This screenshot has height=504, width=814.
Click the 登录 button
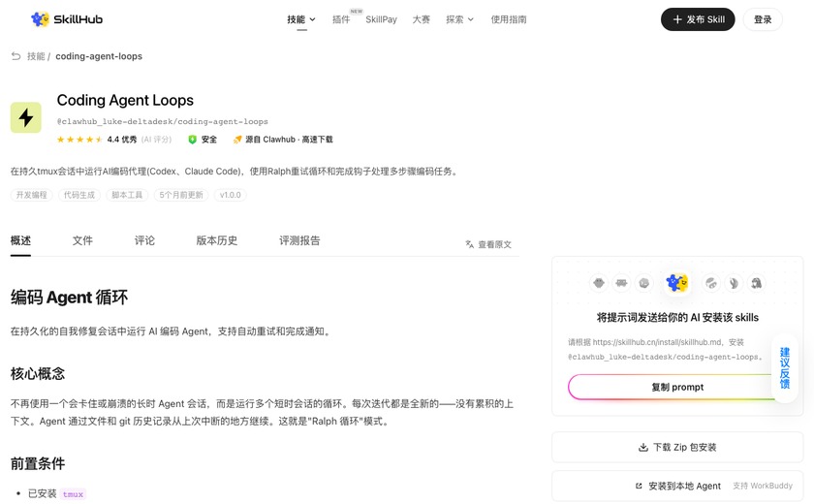[x=763, y=19]
